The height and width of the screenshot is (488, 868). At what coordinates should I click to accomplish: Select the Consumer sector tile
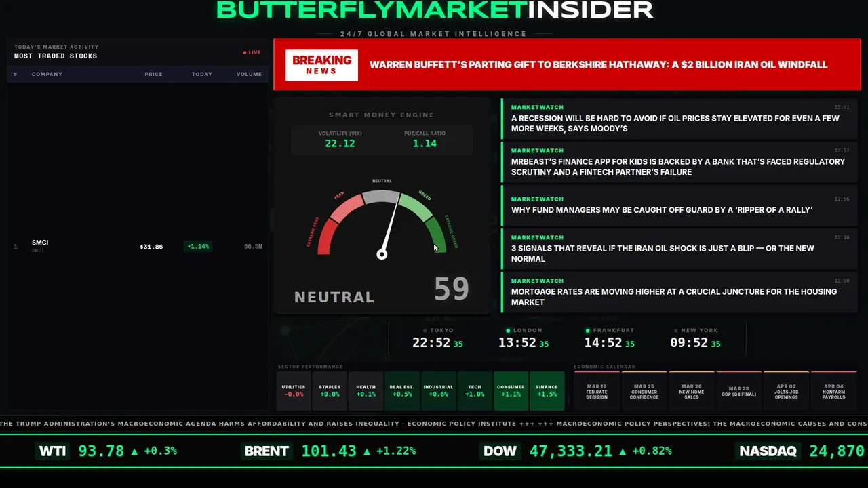click(511, 390)
